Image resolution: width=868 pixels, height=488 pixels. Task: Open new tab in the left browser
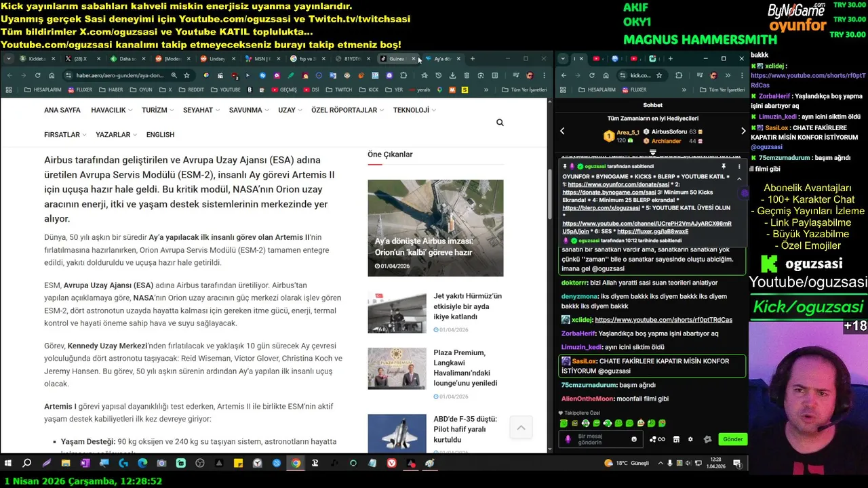473,59
